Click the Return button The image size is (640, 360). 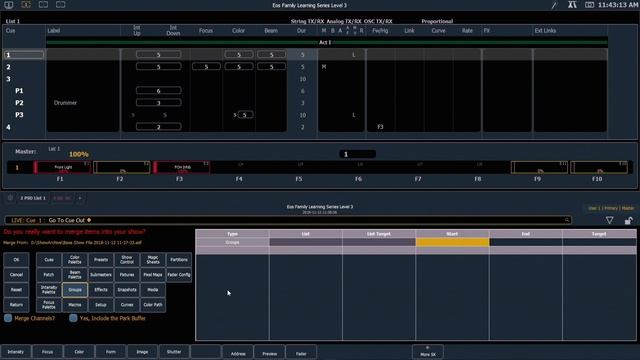pyautogui.click(x=16, y=305)
